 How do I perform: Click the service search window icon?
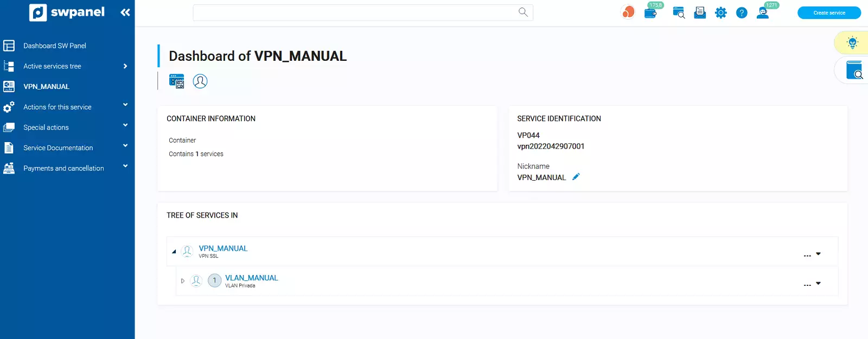tap(678, 12)
